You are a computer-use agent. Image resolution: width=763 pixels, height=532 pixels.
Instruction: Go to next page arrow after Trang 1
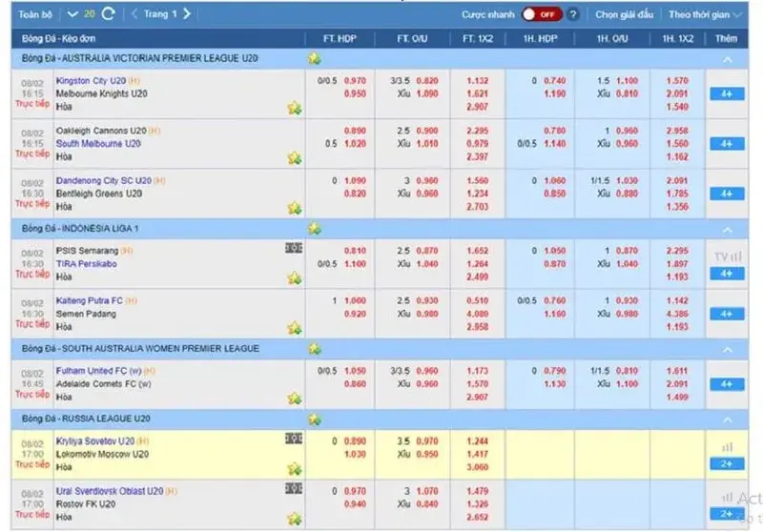[x=186, y=14]
